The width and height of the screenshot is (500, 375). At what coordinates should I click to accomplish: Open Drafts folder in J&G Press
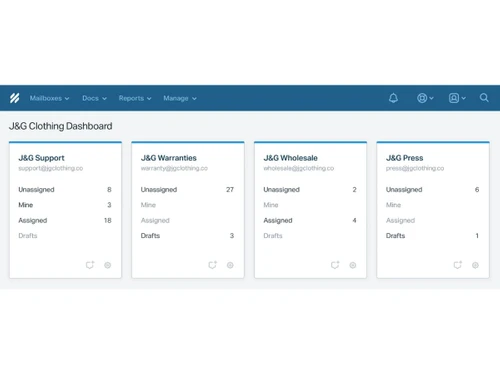(x=433, y=236)
